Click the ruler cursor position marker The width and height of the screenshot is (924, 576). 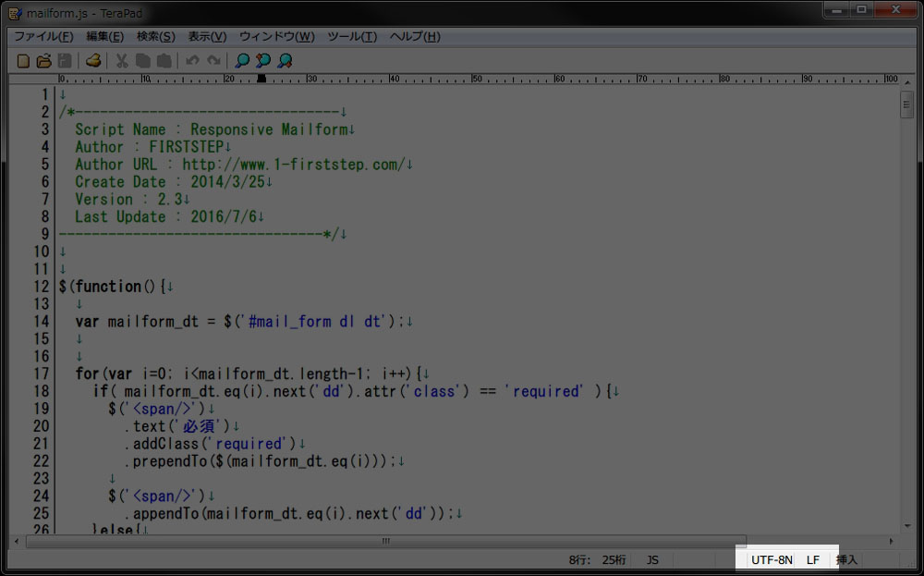[x=261, y=79]
